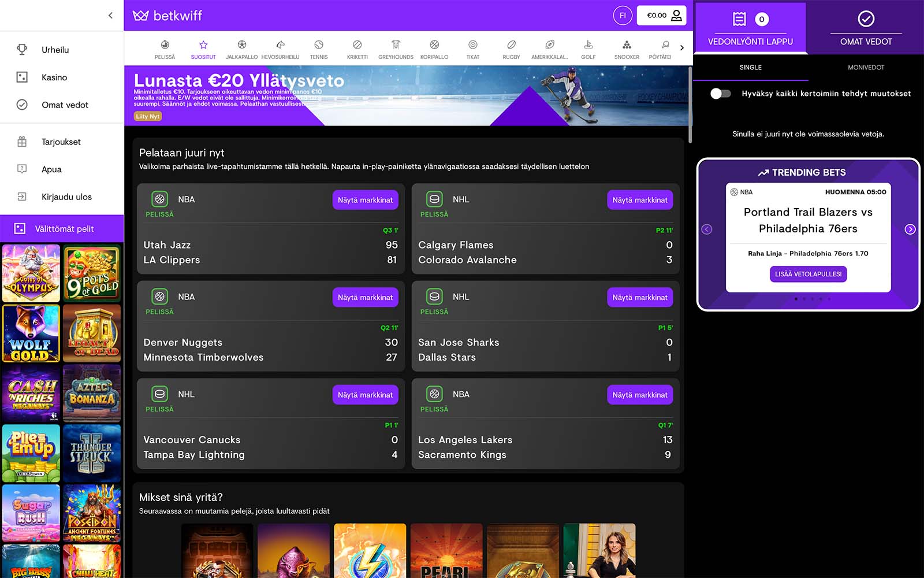Select the Pelissä sports tab
Viewport: 924px width, 578px height.
click(165, 50)
